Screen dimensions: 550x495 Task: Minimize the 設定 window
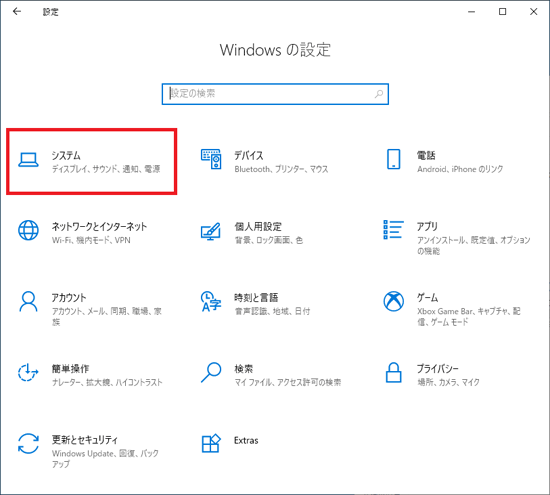471,12
